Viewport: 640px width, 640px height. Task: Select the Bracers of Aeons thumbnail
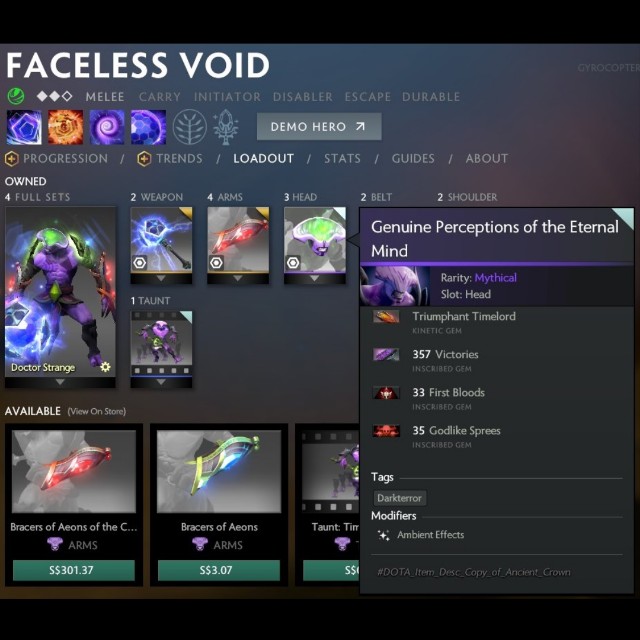tap(219, 471)
